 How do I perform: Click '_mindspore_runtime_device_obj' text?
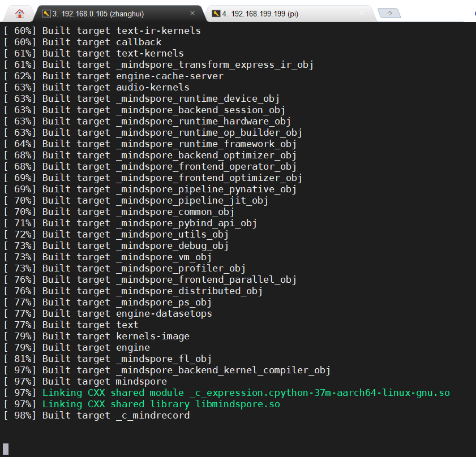198,98
